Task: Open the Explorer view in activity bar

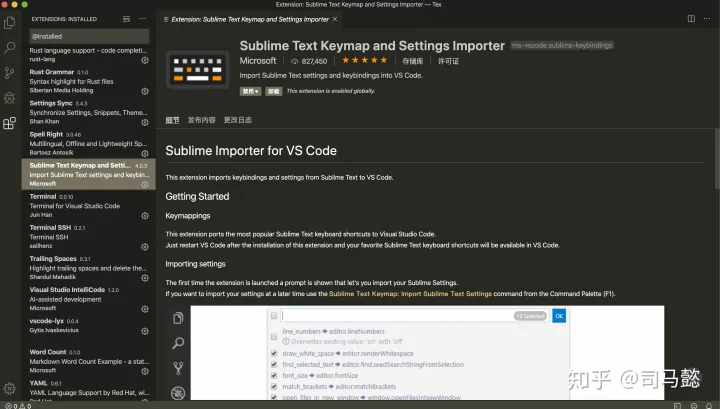Action: point(9,22)
